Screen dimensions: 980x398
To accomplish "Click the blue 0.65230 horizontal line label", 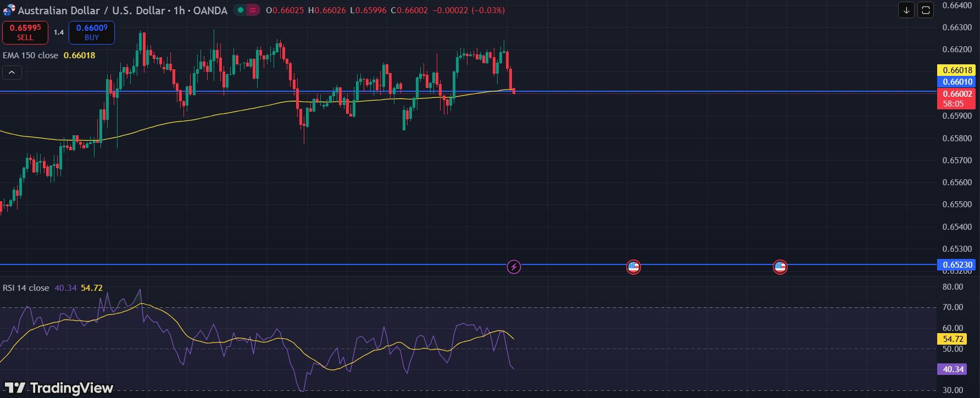I will 957,265.
